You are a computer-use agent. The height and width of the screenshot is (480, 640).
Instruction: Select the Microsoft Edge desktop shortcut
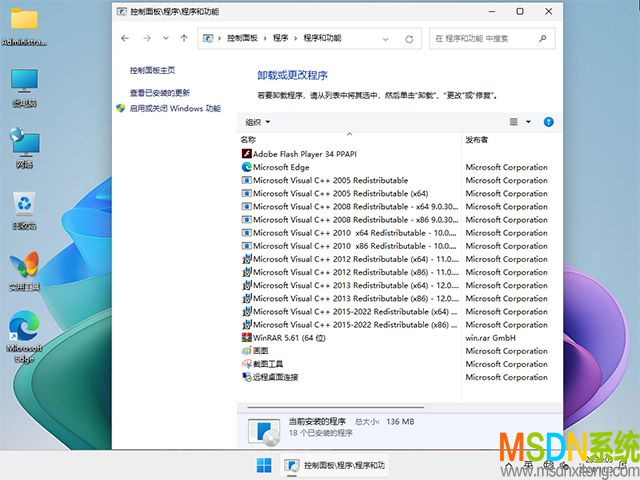click(x=24, y=337)
